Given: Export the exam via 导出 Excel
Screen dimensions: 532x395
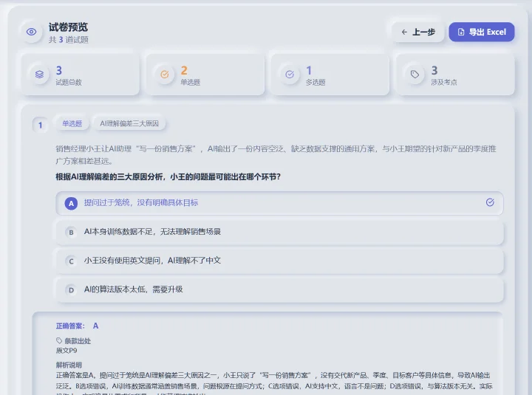Looking at the screenshot, I should [482, 32].
